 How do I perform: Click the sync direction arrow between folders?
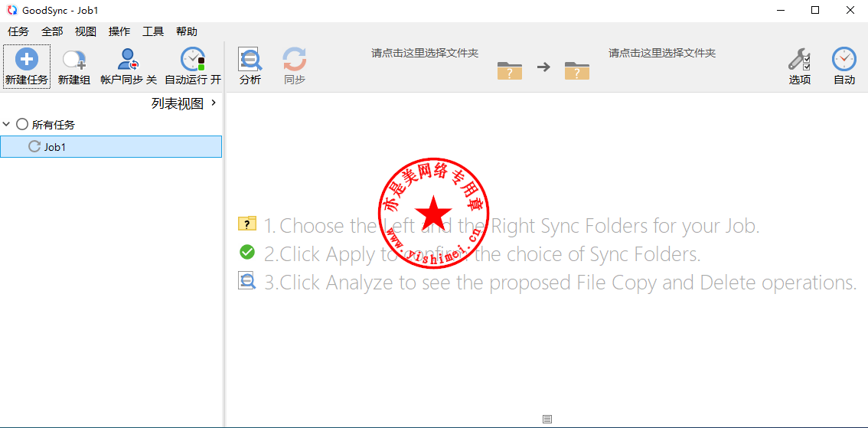coord(543,67)
